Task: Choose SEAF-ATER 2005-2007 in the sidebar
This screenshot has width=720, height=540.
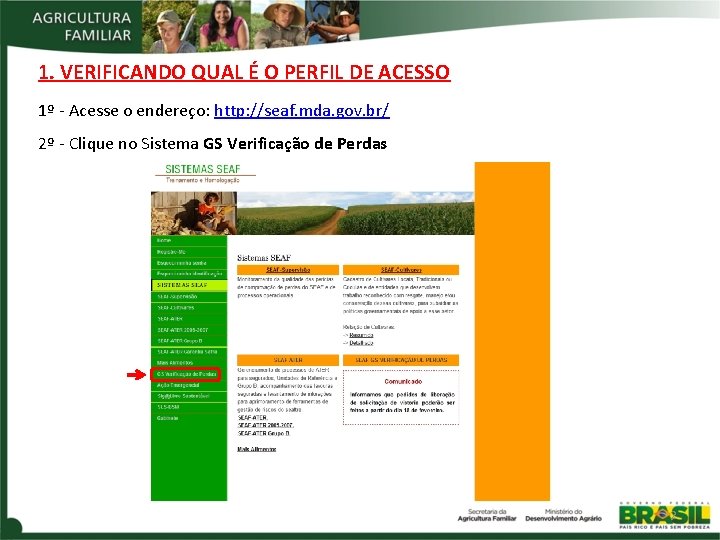Action: pos(182,330)
